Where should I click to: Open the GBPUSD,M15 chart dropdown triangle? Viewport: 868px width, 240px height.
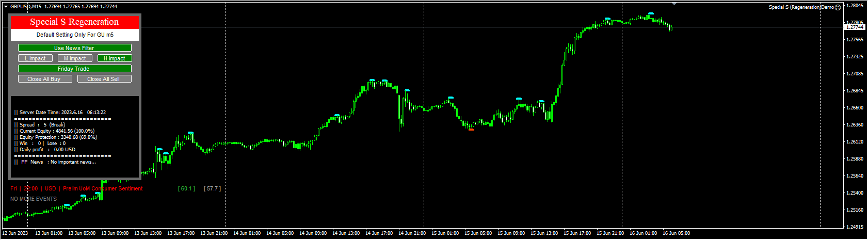pos(6,7)
